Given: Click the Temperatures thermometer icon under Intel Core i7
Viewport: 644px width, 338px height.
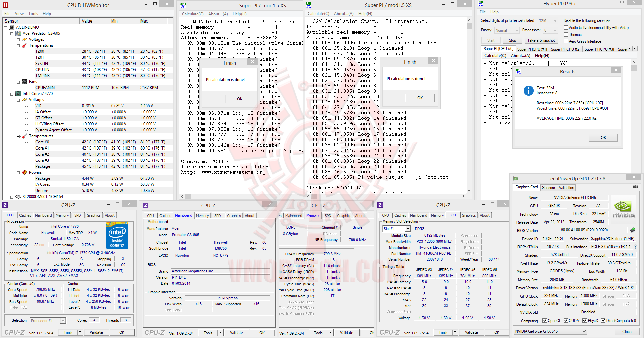Looking at the screenshot, I should pyautogui.click(x=25, y=136).
